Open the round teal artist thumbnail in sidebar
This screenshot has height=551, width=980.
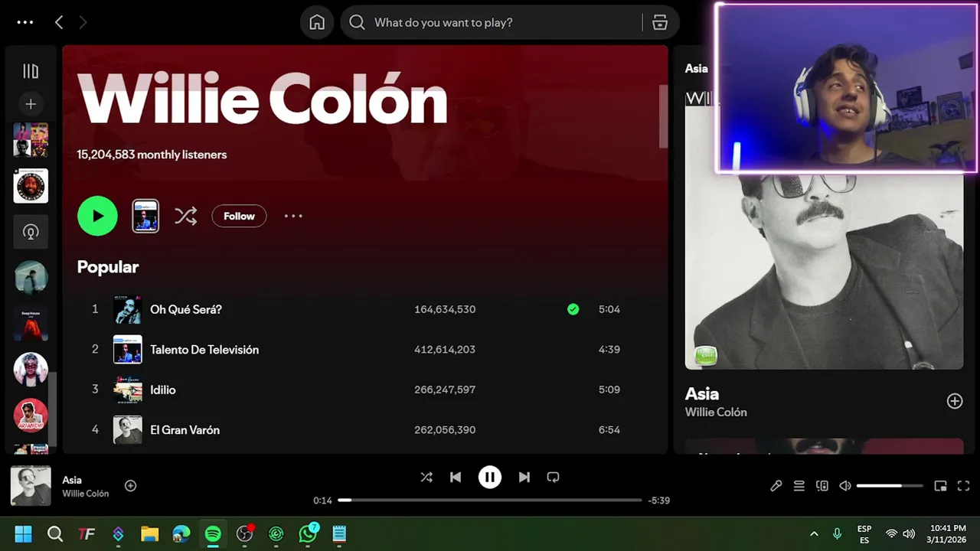[31, 278]
